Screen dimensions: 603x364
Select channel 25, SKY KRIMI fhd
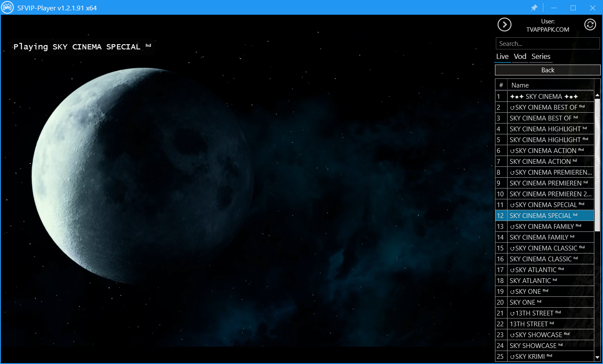(545, 357)
